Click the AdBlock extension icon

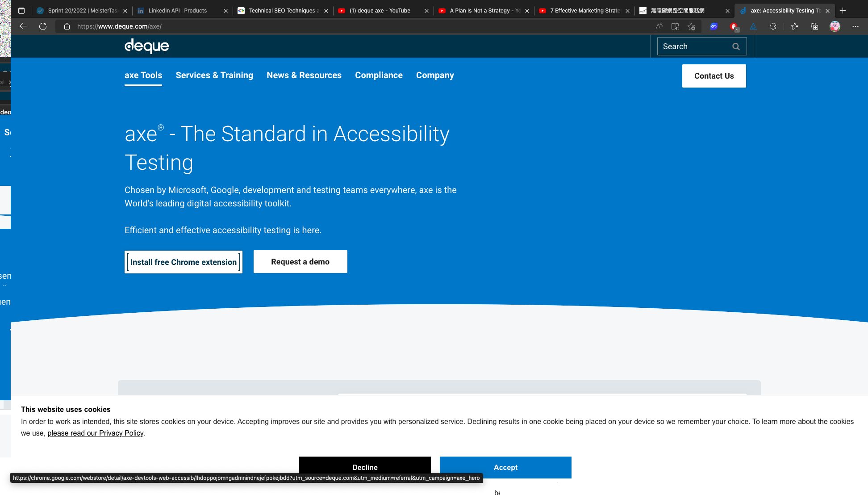(734, 26)
